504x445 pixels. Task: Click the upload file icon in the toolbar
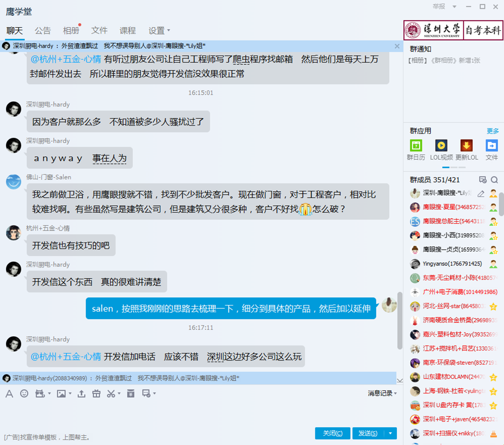click(81, 394)
